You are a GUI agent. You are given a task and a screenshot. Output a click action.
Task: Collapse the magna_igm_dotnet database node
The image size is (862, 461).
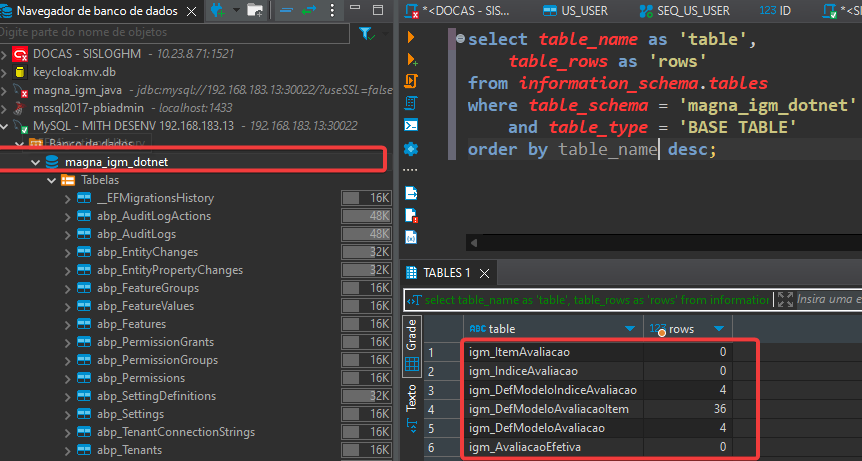point(36,162)
